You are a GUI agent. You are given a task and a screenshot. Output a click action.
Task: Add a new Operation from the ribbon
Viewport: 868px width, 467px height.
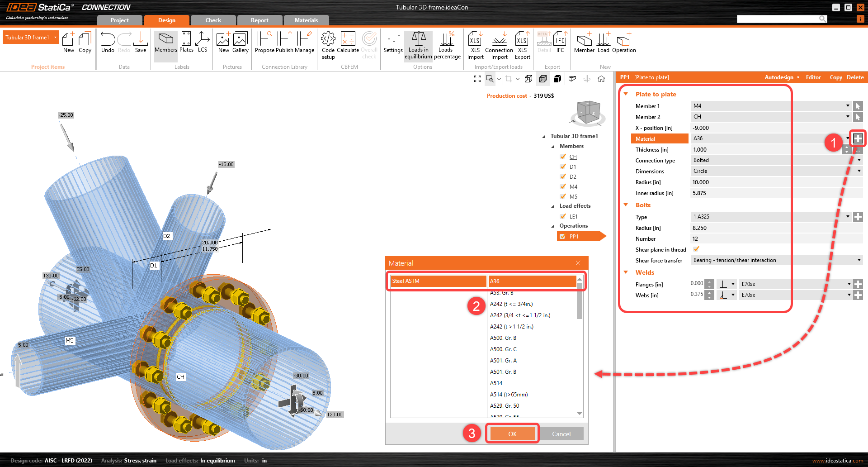[624, 43]
